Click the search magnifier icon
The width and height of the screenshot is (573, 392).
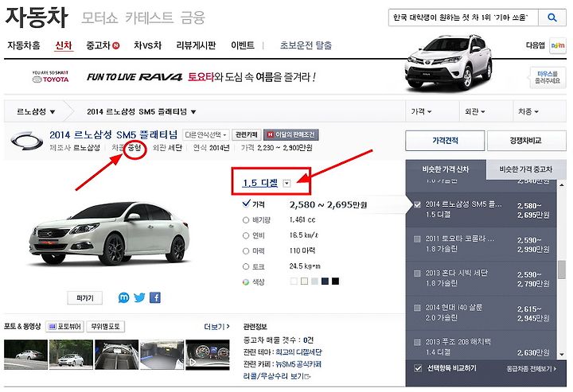(552, 17)
